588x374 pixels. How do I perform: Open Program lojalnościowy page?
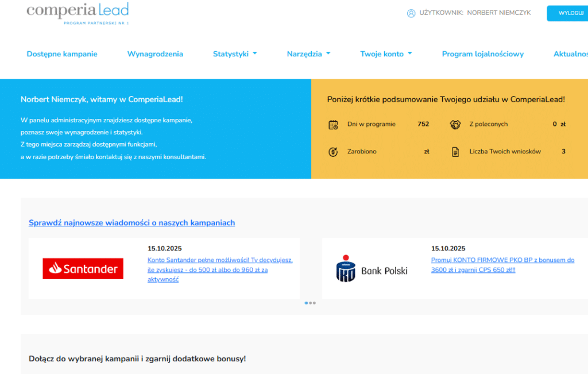[482, 54]
